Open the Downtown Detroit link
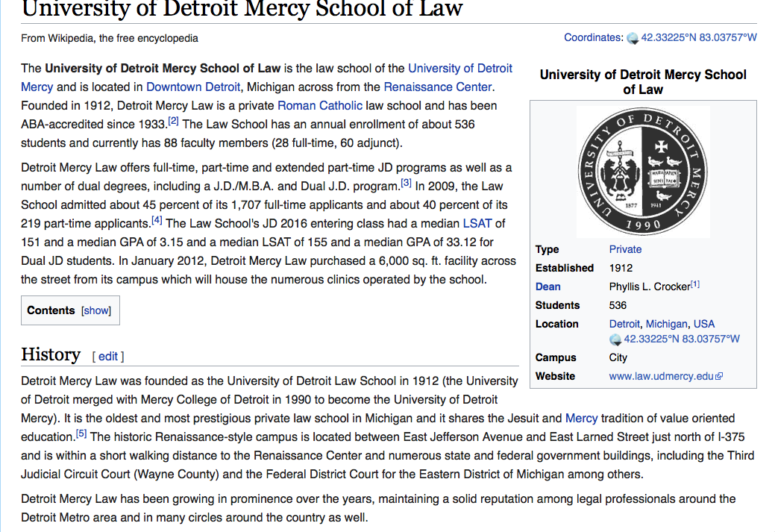Image resolution: width=775 pixels, height=532 pixels. [193, 87]
